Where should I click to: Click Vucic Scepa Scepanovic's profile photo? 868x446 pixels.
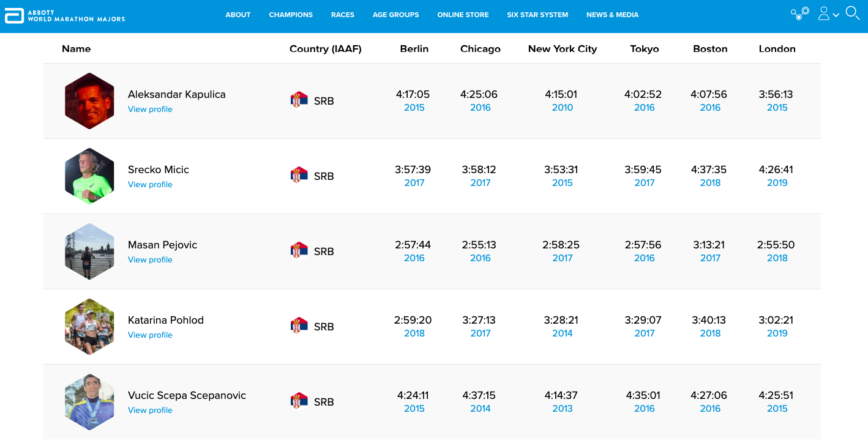coord(89,402)
